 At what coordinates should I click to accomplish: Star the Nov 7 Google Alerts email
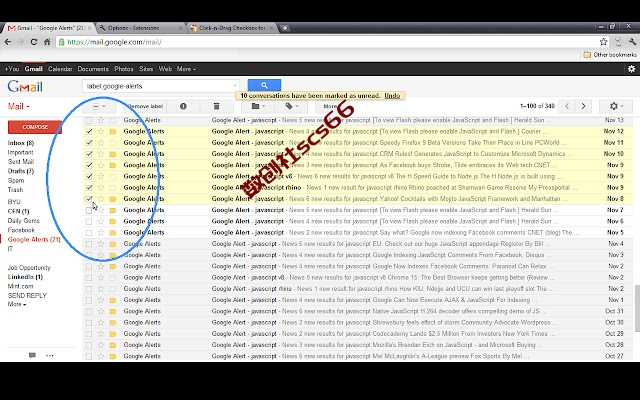click(x=101, y=210)
